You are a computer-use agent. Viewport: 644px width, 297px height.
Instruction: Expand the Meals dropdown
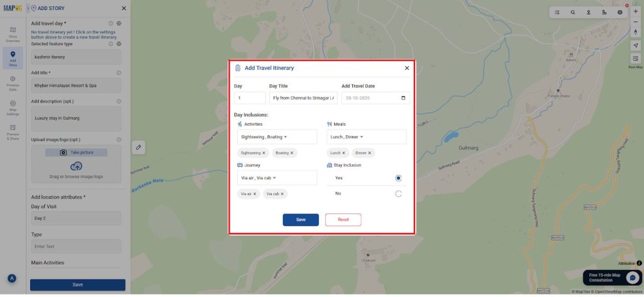click(x=367, y=137)
